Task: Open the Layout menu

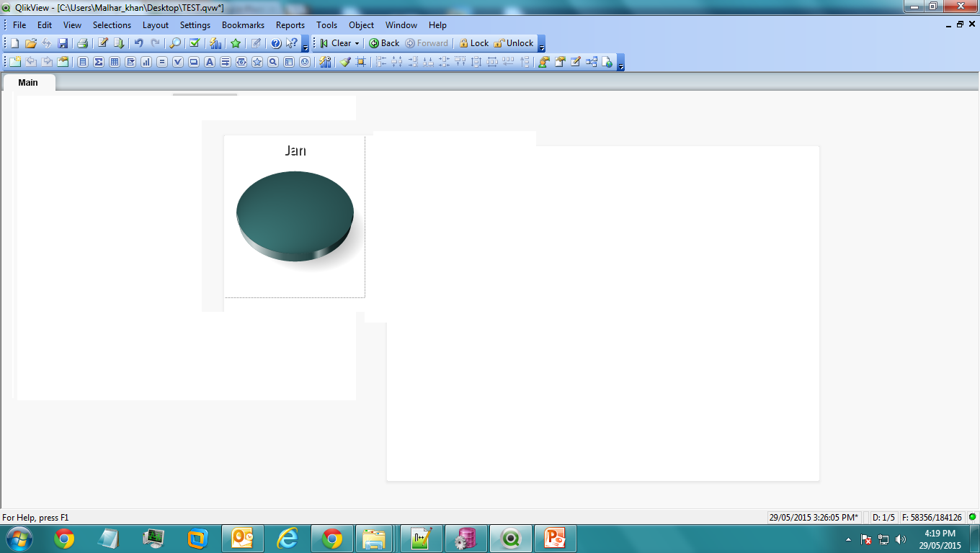Action: [x=155, y=25]
